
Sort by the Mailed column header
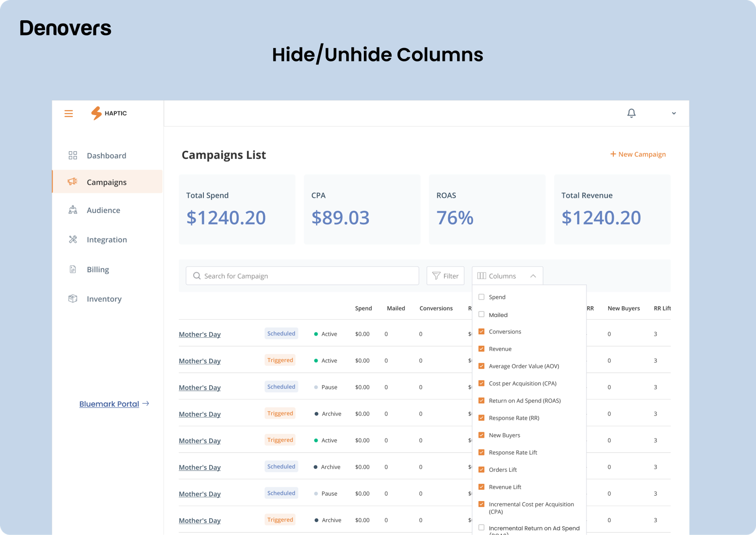(x=396, y=308)
